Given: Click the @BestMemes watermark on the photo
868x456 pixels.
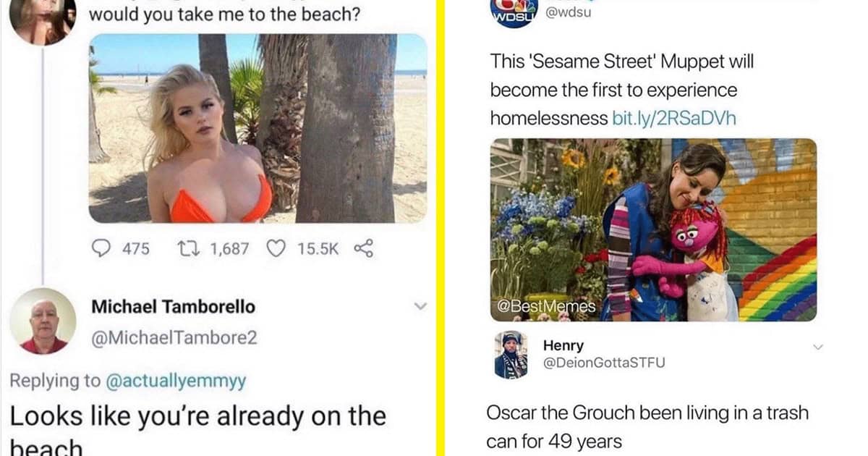Looking at the screenshot, I should click(x=548, y=308).
